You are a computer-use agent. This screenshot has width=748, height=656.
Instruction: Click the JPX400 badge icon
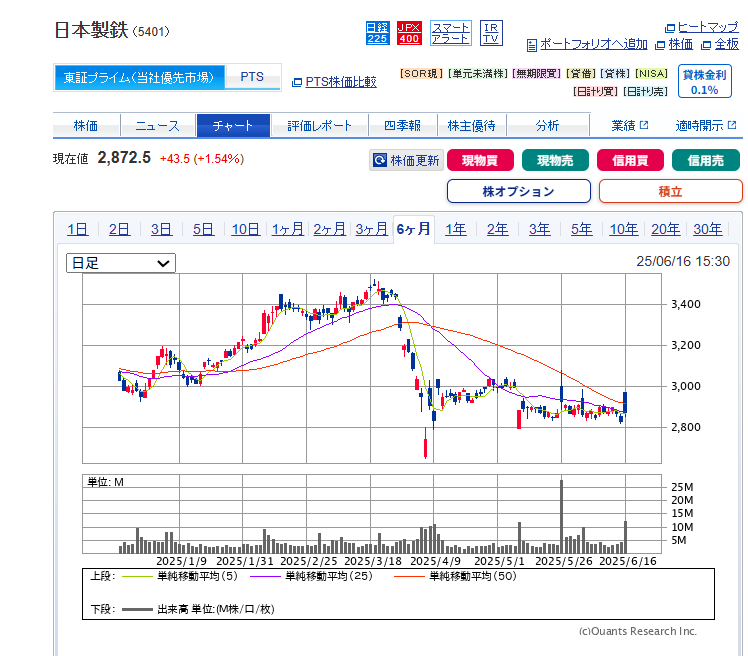click(409, 33)
